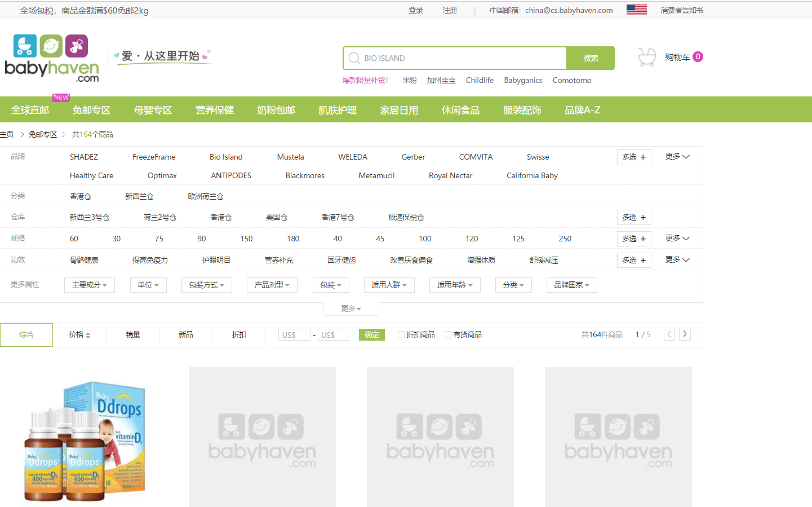Screen dimensions: 812x507
Task: Click the price sort arrows
Action: pyautogui.click(x=88, y=335)
